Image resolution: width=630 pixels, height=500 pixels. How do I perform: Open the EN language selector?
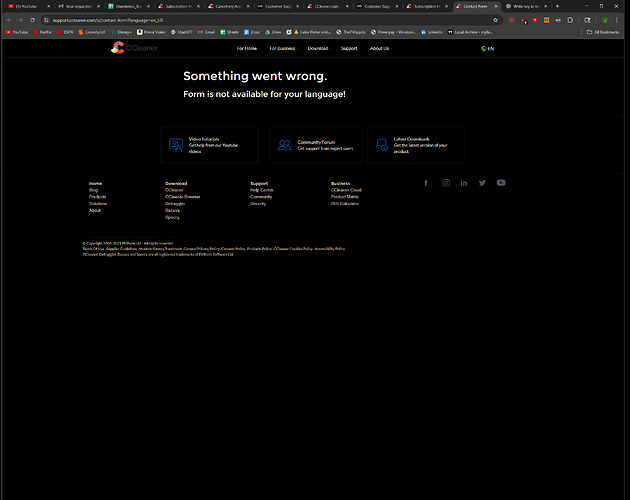click(x=487, y=48)
